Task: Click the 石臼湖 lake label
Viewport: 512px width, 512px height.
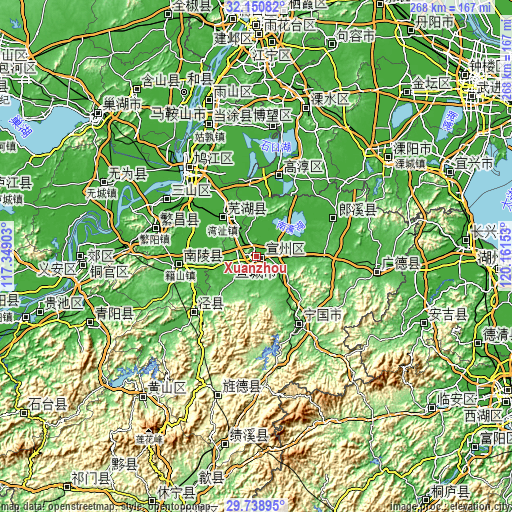Action: [x=276, y=146]
